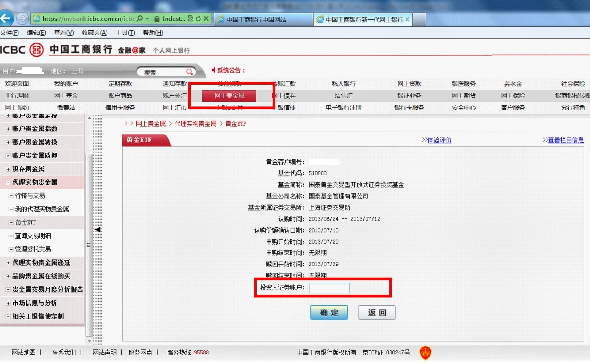The height and width of the screenshot is (364, 590).
Task: Click the magnifier icon in search box
Action: pos(189,72)
